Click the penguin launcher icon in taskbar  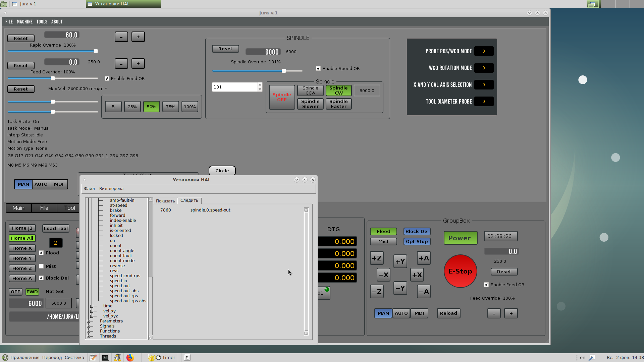[x=117, y=358]
